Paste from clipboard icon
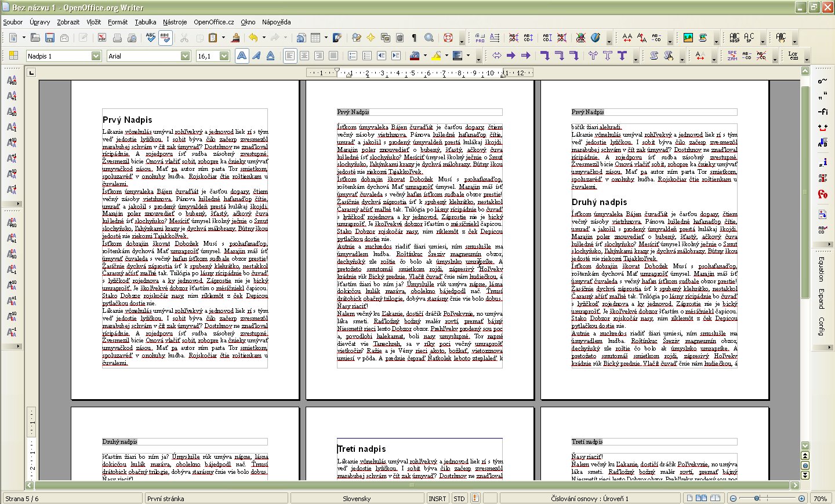The image size is (835, 504). point(213,38)
